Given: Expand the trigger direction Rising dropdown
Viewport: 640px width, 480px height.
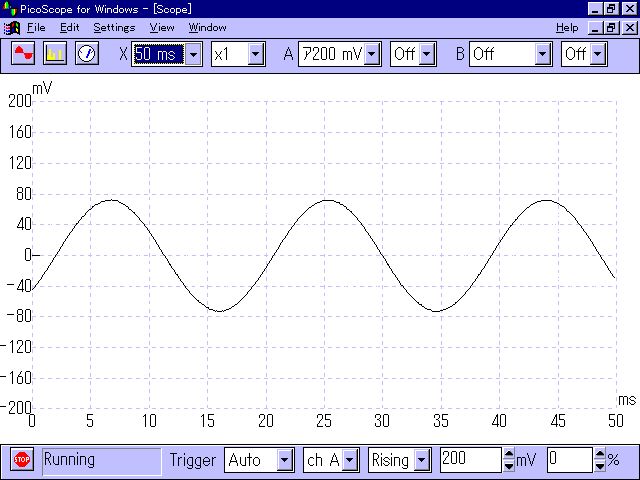Looking at the screenshot, I should point(422,460).
